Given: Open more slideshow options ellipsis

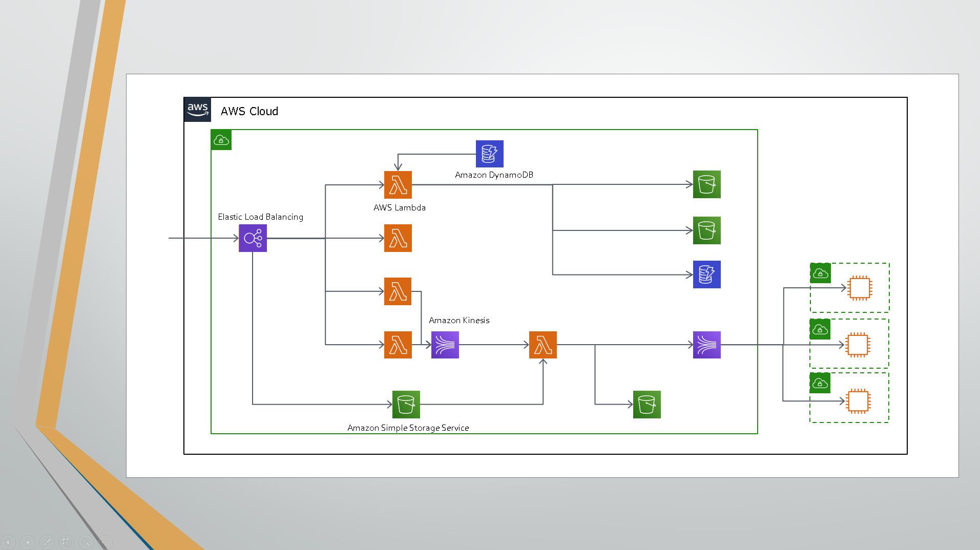Looking at the screenshot, I should [105, 541].
